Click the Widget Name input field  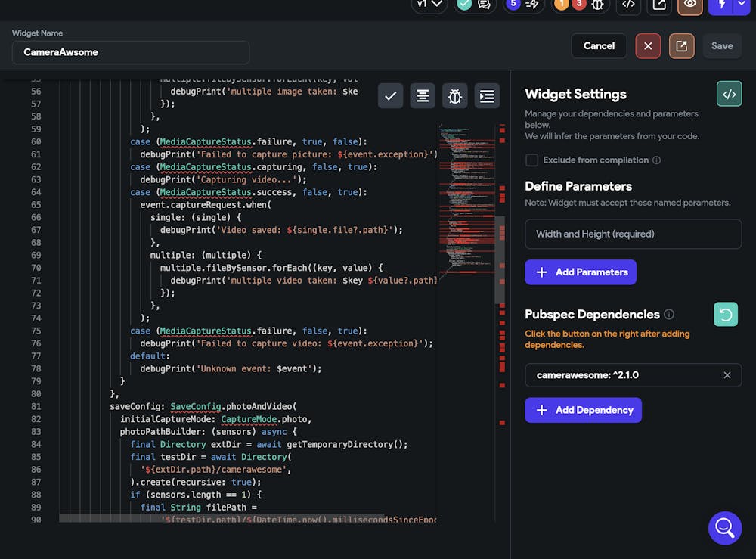coord(131,53)
